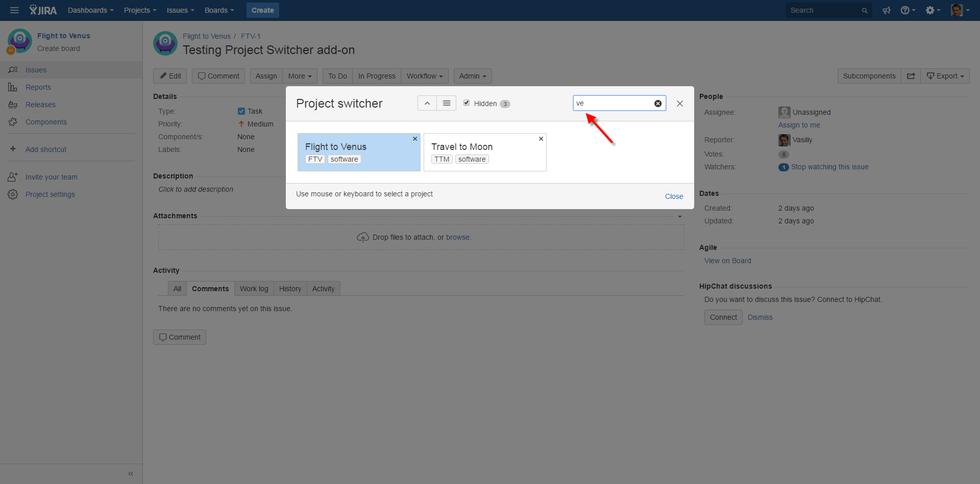Toggle the Hidden projects checkbox
The height and width of the screenshot is (484, 980).
[x=467, y=103]
